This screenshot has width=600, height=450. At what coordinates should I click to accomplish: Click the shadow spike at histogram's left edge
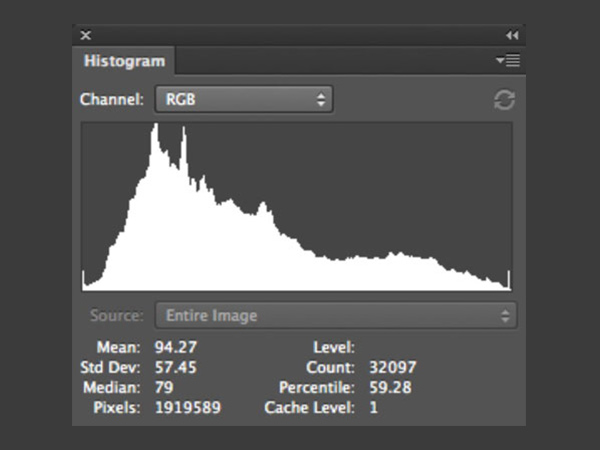pos(85,280)
